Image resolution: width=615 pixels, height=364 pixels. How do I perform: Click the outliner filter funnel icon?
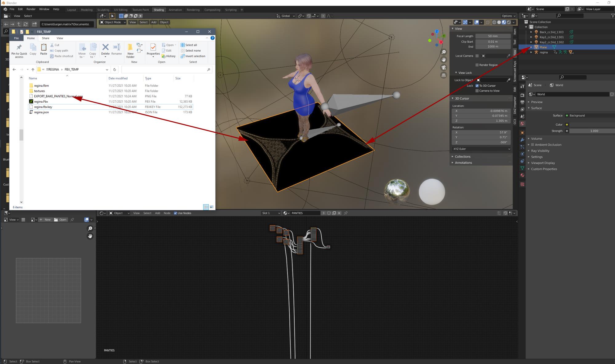(613, 16)
